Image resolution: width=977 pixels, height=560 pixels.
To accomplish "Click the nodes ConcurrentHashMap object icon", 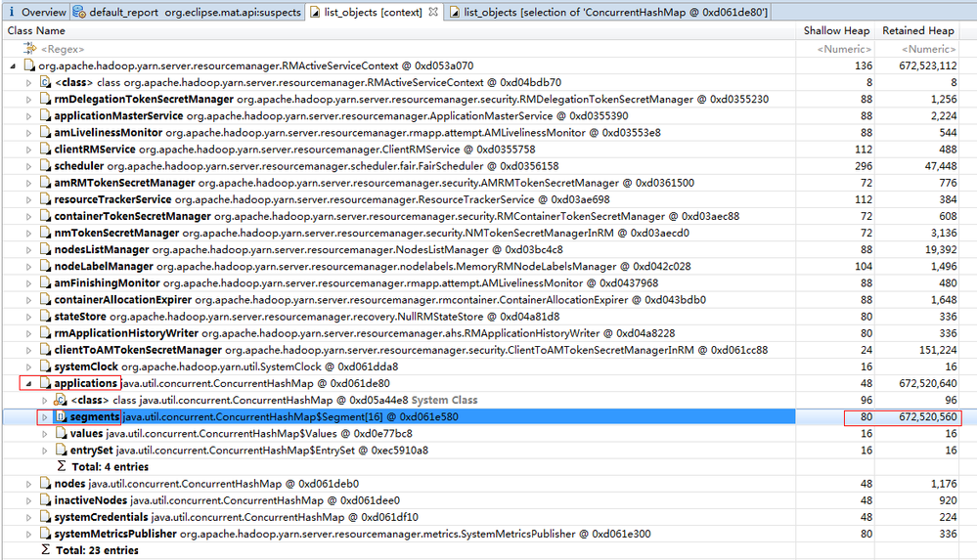I will coord(46,484).
